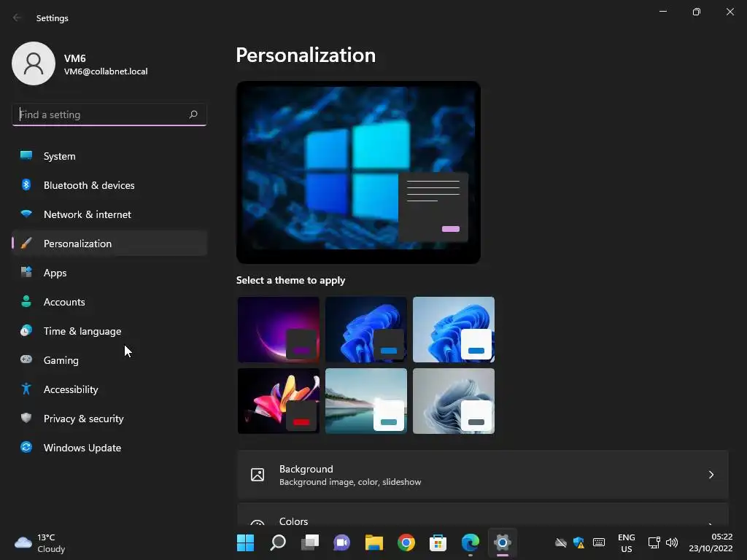
Task: Launch Chat from the taskbar
Action: click(341, 542)
